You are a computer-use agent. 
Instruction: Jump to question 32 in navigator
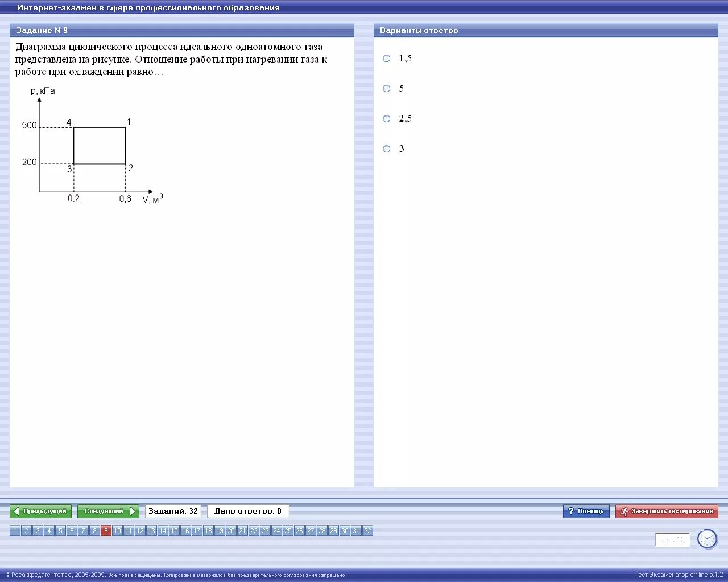click(x=367, y=531)
